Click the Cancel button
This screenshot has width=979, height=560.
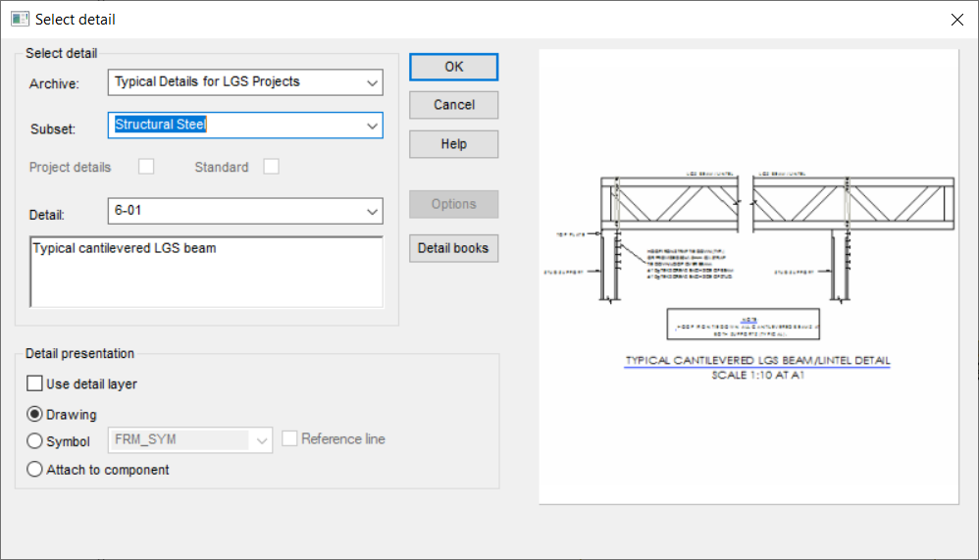point(453,105)
